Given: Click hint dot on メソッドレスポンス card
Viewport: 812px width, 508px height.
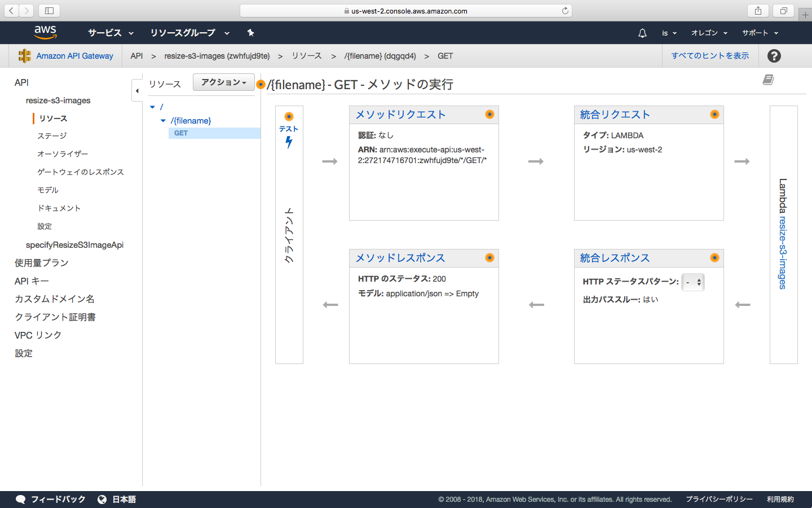Looking at the screenshot, I should pos(489,258).
